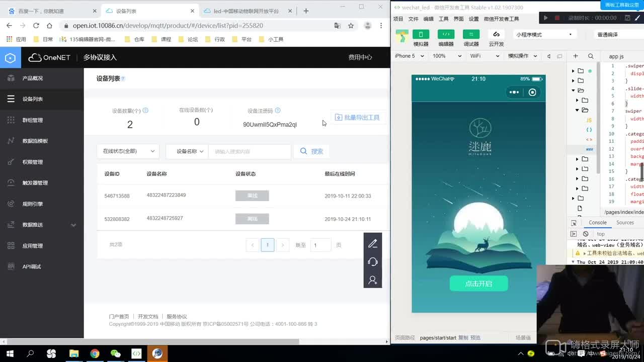This screenshot has width=644, height=362.
Task: Open 设置 menu in WeChat DevTools
Action: coord(473,19)
